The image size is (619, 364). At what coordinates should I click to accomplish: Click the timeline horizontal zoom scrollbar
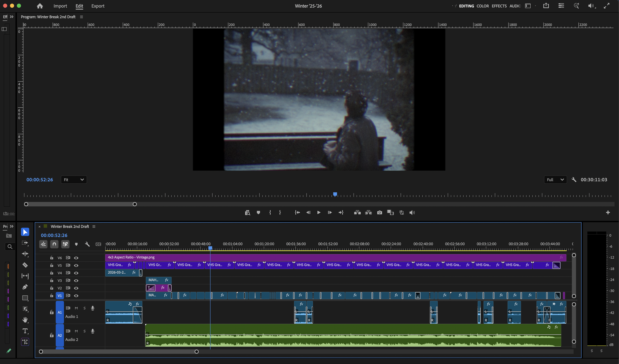tap(119, 352)
